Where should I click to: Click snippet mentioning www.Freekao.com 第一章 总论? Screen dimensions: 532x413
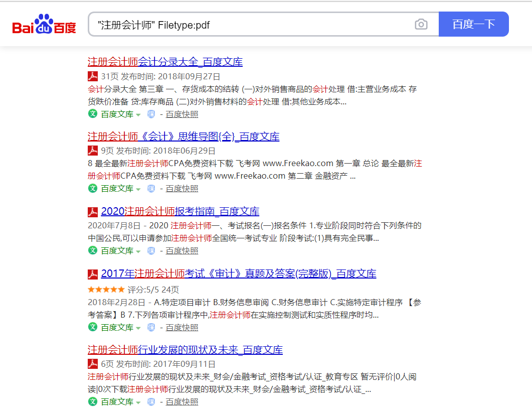pyautogui.click(x=255, y=170)
